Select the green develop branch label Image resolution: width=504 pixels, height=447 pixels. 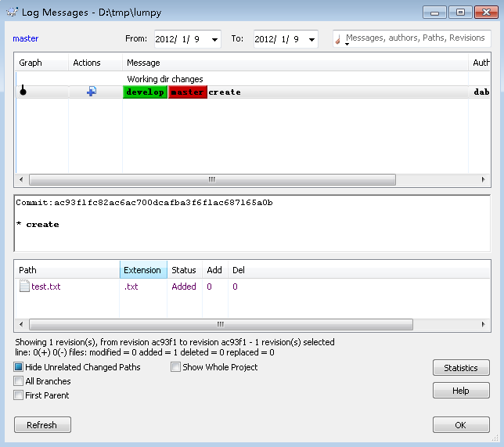click(x=145, y=92)
